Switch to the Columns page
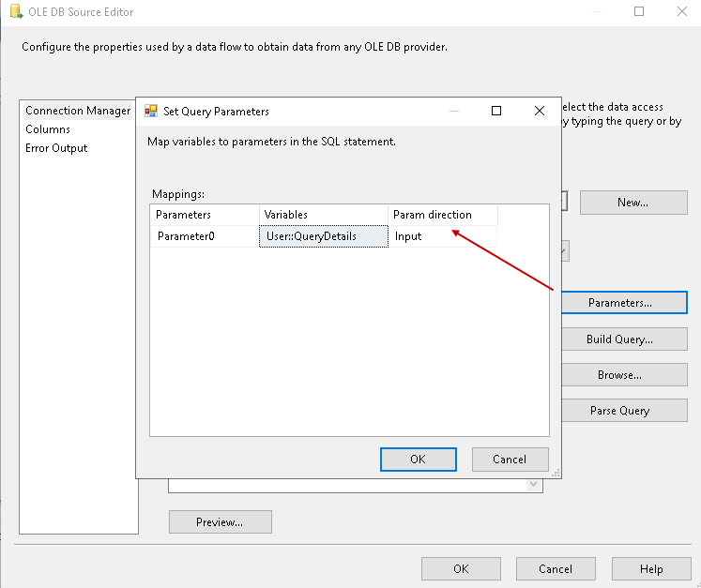The image size is (701, 588). pos(48,129)
